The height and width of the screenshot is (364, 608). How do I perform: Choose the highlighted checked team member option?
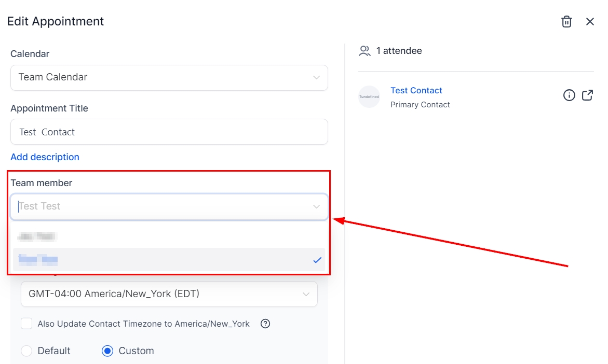pos(156,260)
